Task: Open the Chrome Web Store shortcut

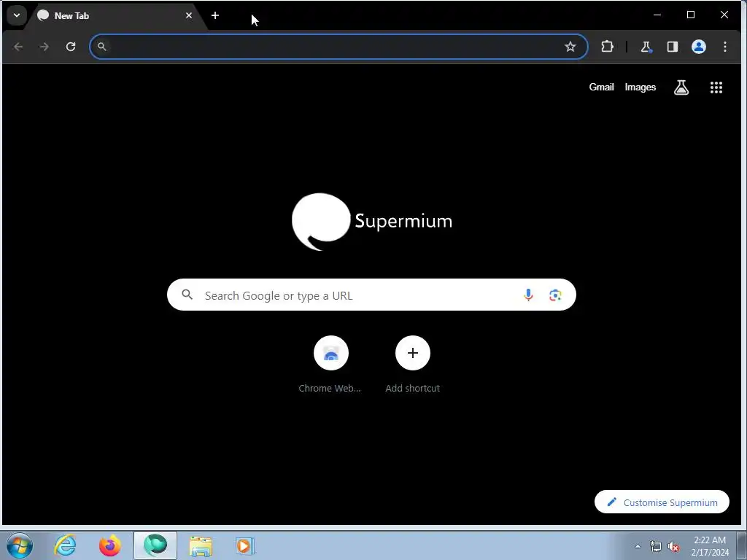Action: point(330,365)
